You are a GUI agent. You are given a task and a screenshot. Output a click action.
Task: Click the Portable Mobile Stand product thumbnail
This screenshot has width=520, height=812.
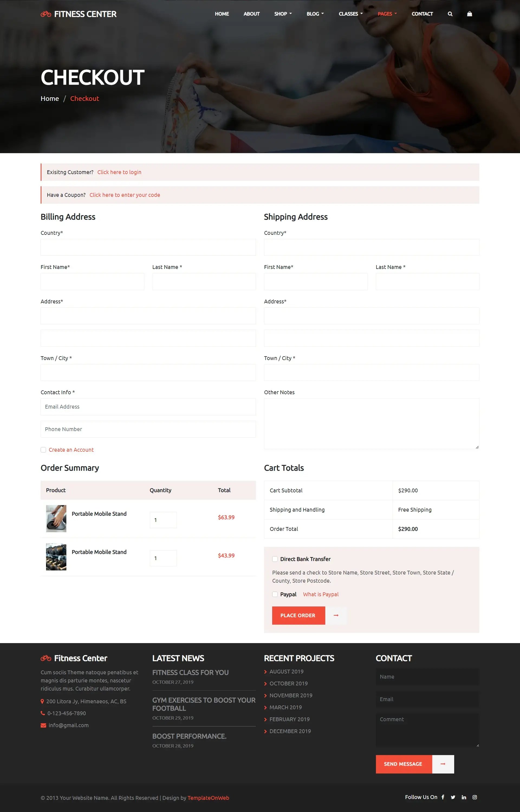(56, 518)
